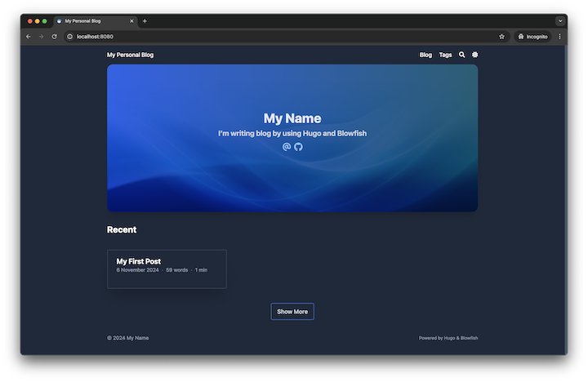Expand the tab search dropdown arrow
Image resolution: width=588 pixels, height=382 pixels.
point(560,20)
